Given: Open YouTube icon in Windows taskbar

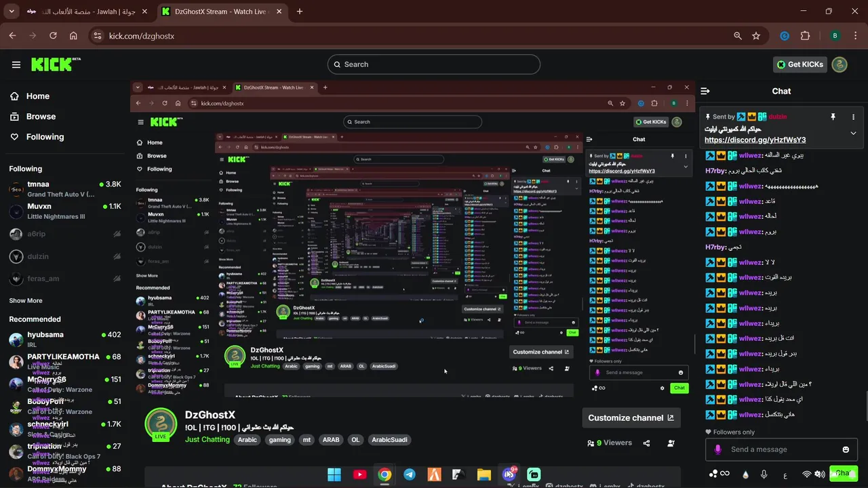Looking at the screenshot, I should [x=360, y=474].
